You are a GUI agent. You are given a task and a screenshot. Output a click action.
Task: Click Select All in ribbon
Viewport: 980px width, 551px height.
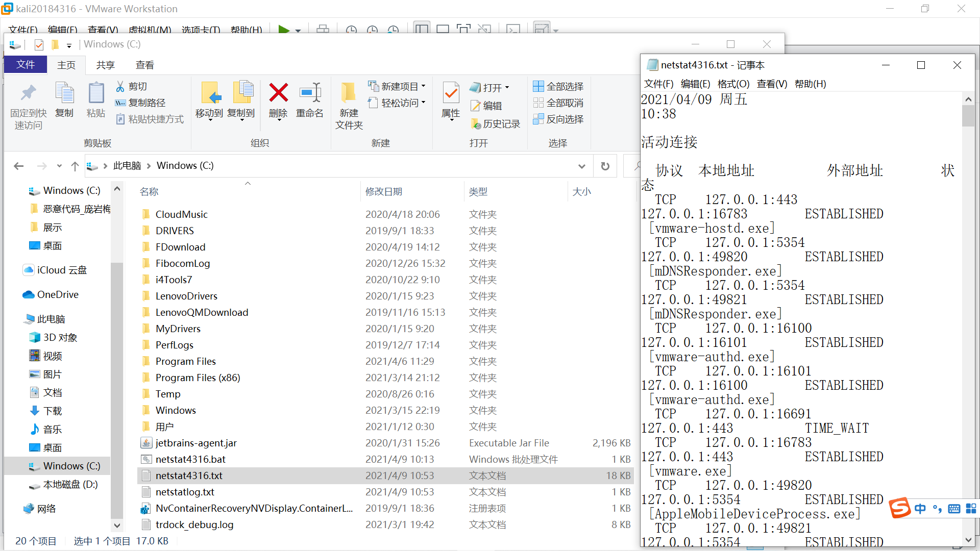(x=558, y=86)
